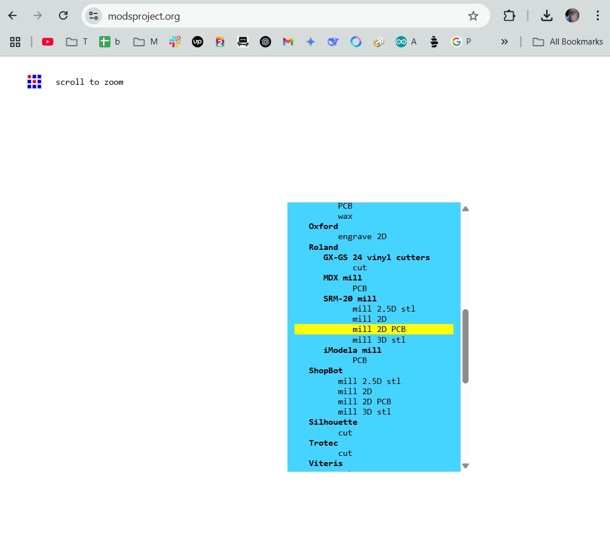The image size is (610, 533).
Task: Open the bookmark folder labeled T
Action: [77, 42]
